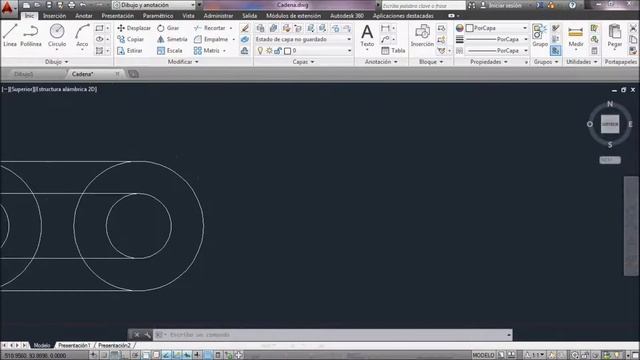The width and height of the screenshot is (640, 360).
Task: Select the Estirar (stretch) tool
Action: [130, 51]
